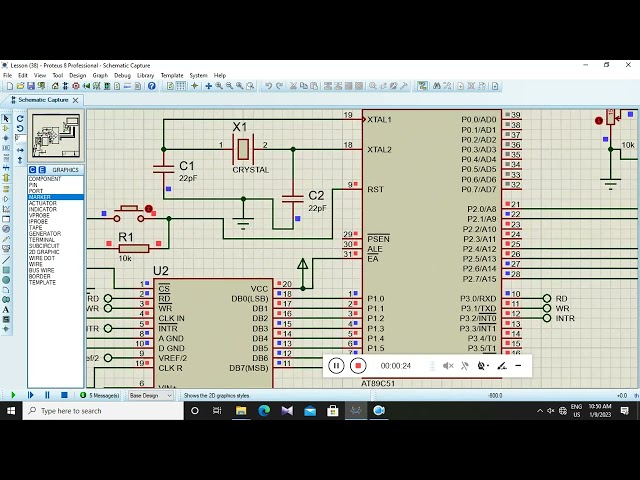The image size is (640, 480).
Task: Select the 2D circle graphics tool
Action: 6,280
